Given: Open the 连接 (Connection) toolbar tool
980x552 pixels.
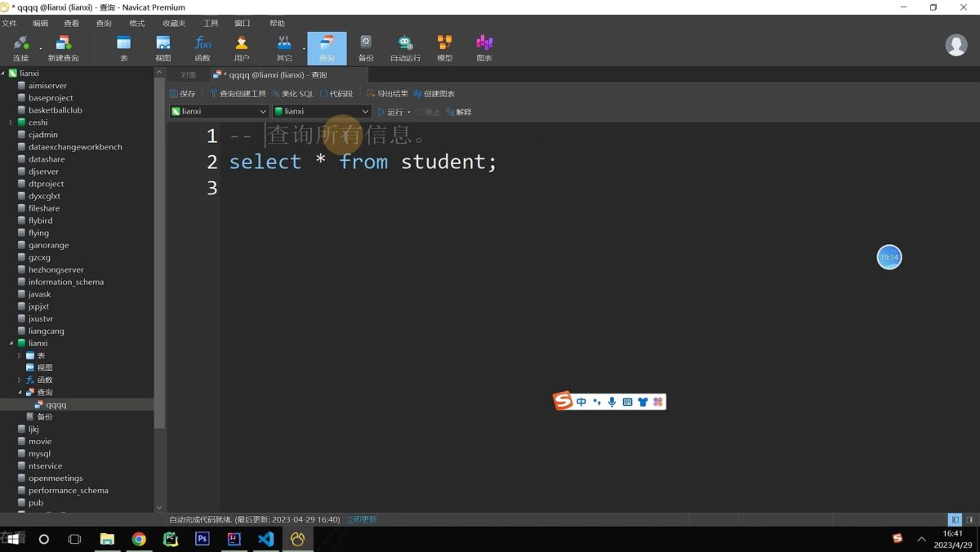Looking at the screenshot, I should tap(21, 48).
